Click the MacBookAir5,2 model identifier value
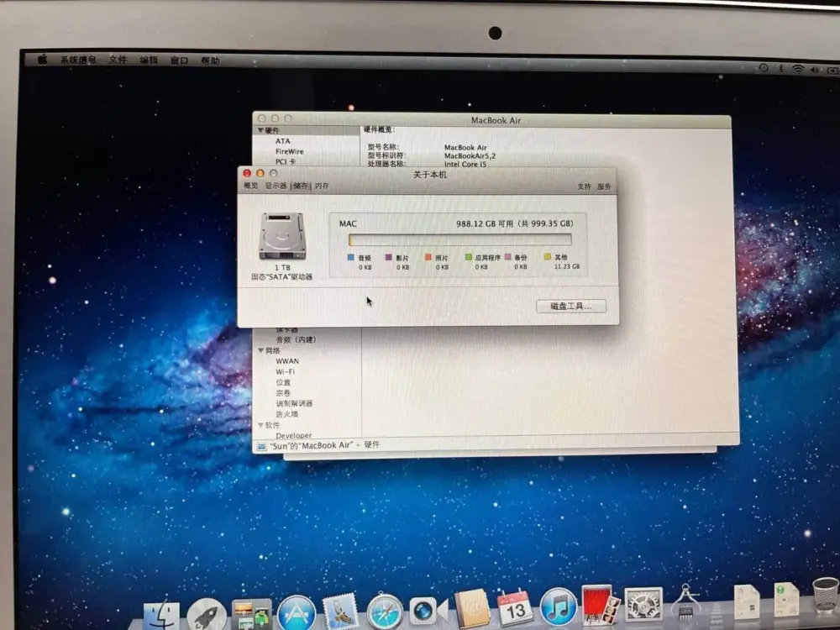The width and height of the screenshot is (840, 630). (470, 156)
